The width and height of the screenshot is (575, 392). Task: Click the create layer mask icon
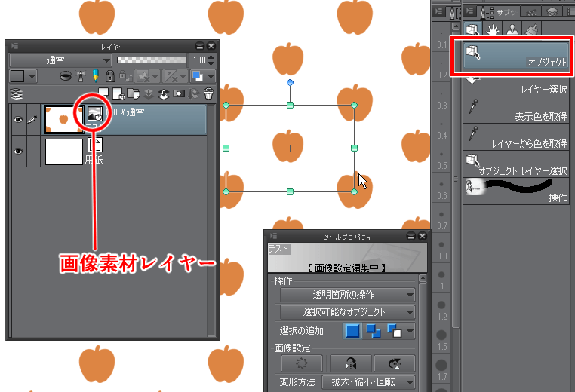179,94
